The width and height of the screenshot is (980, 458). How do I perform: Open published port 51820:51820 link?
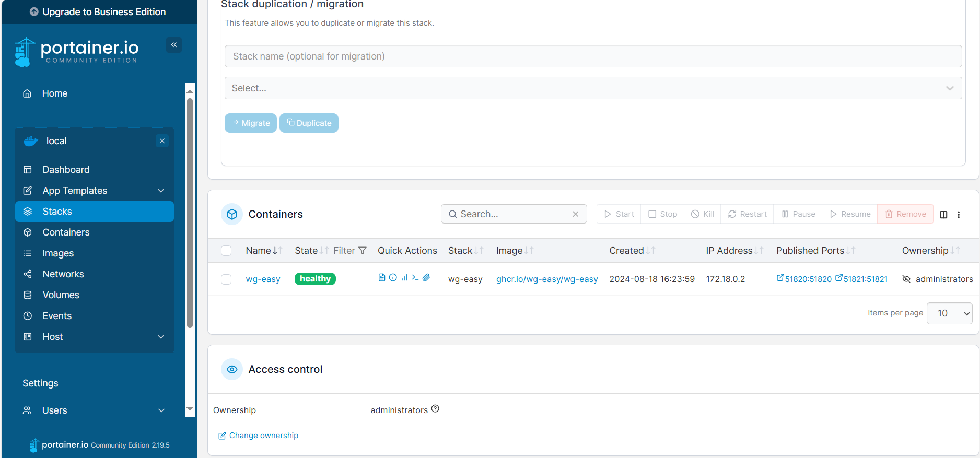804,279
